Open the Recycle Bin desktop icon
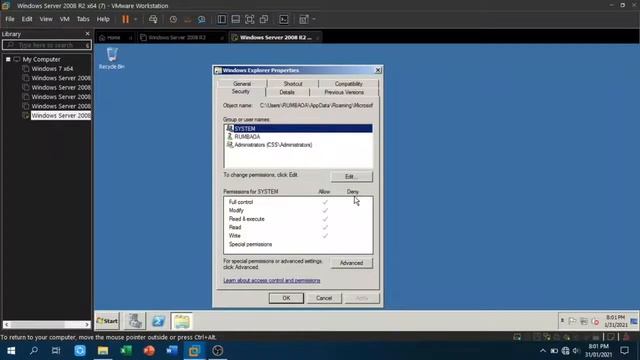 point(111,58)
